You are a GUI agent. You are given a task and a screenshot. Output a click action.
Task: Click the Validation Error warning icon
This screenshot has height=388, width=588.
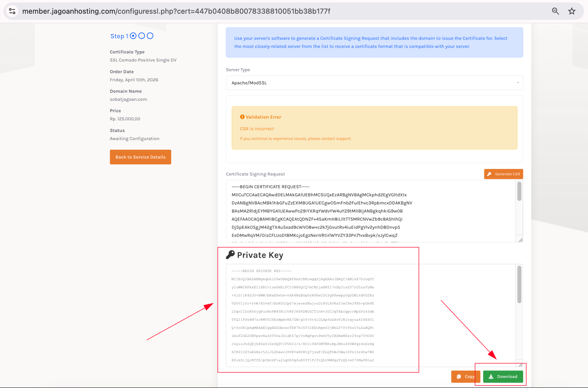(x=242, y=117)
